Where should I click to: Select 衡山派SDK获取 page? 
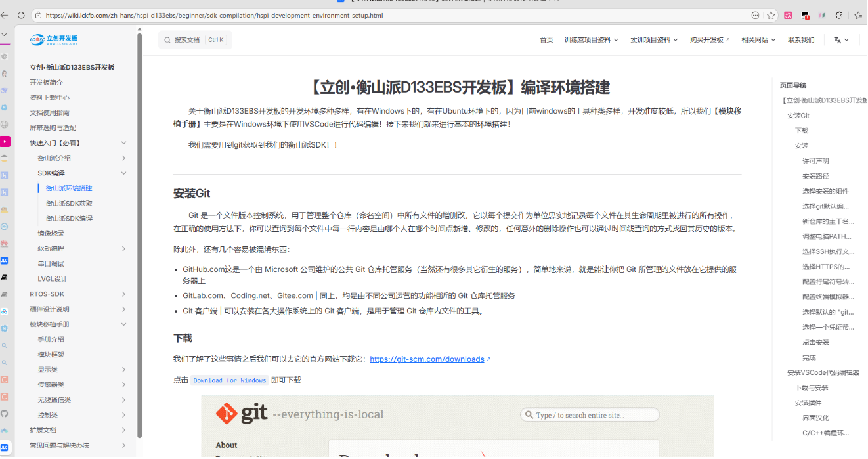[x=69, y=204]
